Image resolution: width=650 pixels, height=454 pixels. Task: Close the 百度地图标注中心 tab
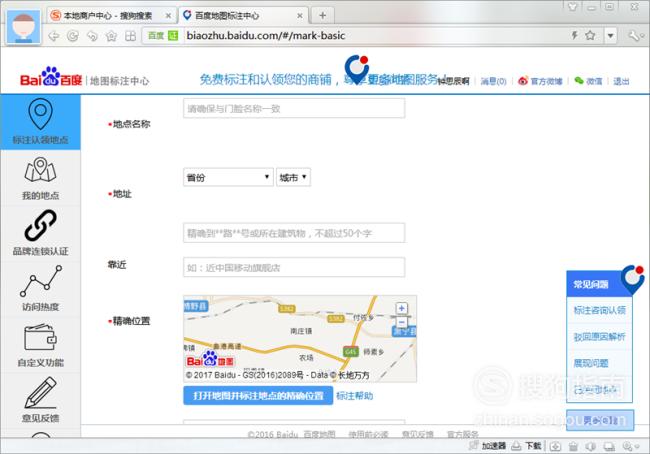click(x=300, y=16)
